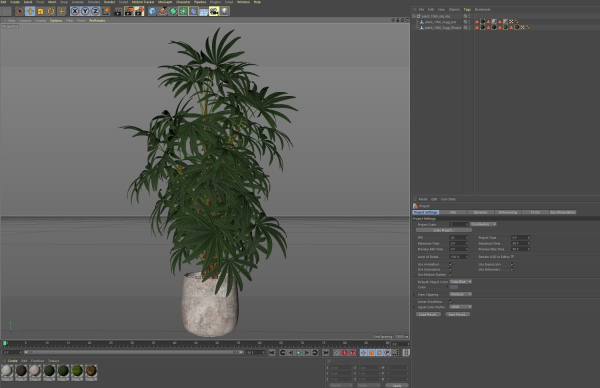Select the brown bark material thumbnail
The image size is (600, 388).
[x=91, y=372]
